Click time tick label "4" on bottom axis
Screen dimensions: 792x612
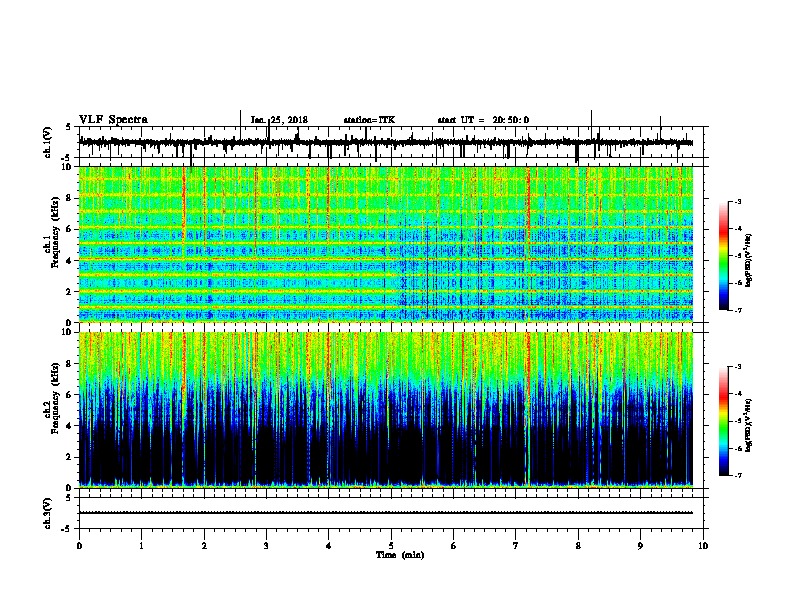[x=329, y=546]
